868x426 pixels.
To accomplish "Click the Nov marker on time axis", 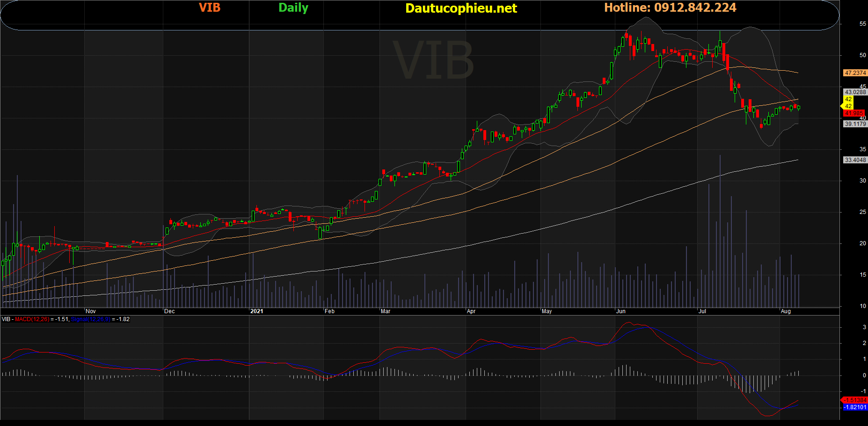I will 91,311.
